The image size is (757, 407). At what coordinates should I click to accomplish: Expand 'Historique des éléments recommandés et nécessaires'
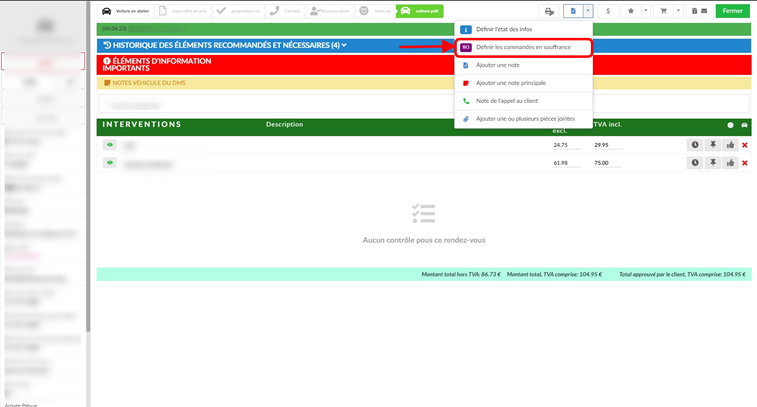225,45
